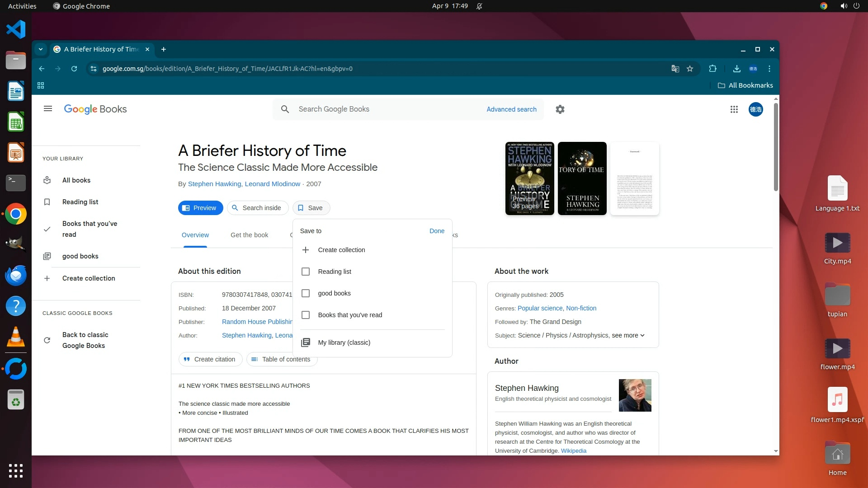Click Done in the Save to popup
This screenshot has width=868, height=488.
437,231
